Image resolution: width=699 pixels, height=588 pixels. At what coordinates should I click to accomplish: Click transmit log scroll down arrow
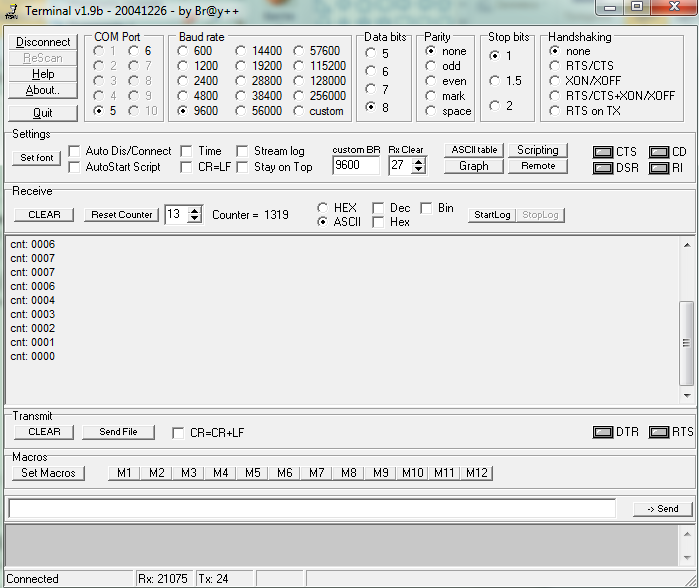687,558
